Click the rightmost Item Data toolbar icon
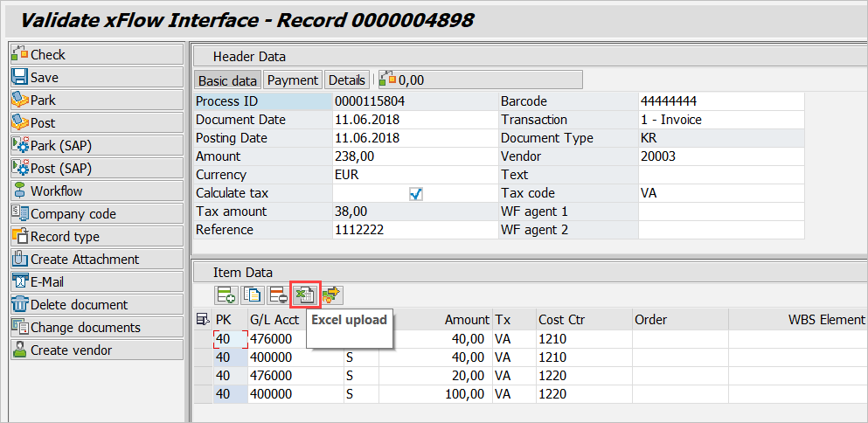The height and width of the screenshot is (423, 868). coord(333,295)
